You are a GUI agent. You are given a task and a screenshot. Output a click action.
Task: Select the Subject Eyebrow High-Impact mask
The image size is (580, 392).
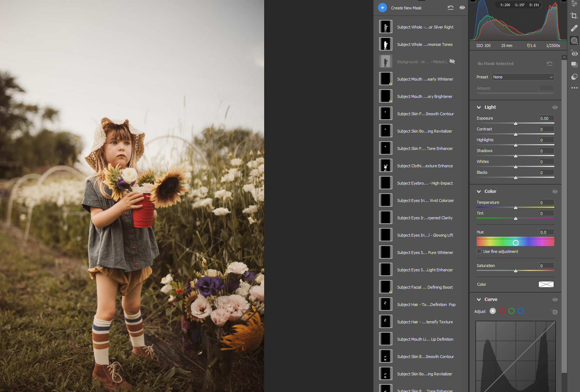(x=424, y=183)
